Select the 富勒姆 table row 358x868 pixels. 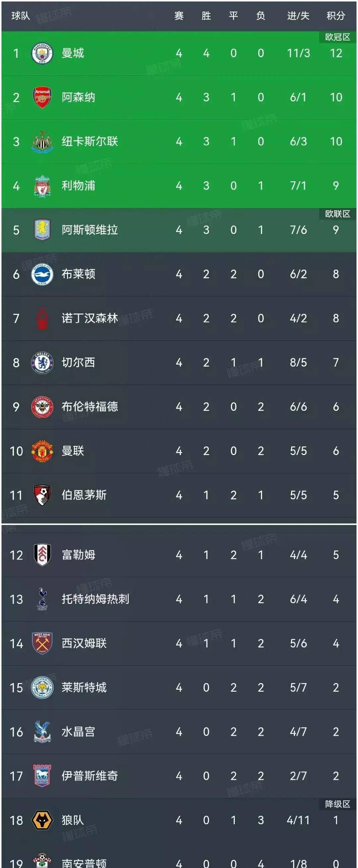[179, 555]
